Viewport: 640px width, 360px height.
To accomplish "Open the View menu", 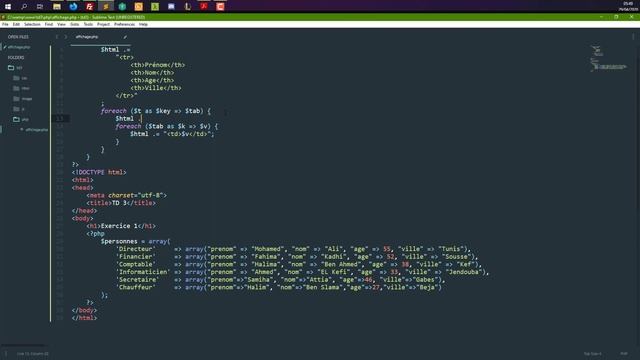I will [x=62, y=24].
